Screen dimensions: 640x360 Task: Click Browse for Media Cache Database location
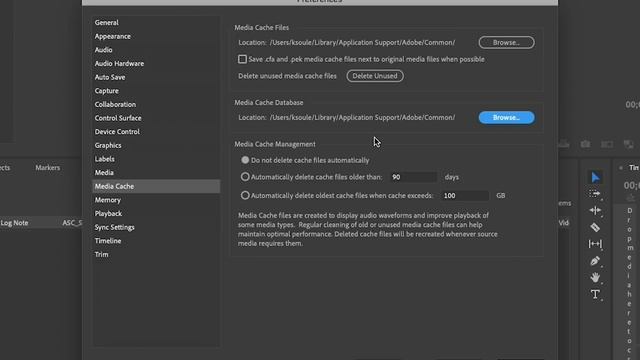click(x=506, y=118)
